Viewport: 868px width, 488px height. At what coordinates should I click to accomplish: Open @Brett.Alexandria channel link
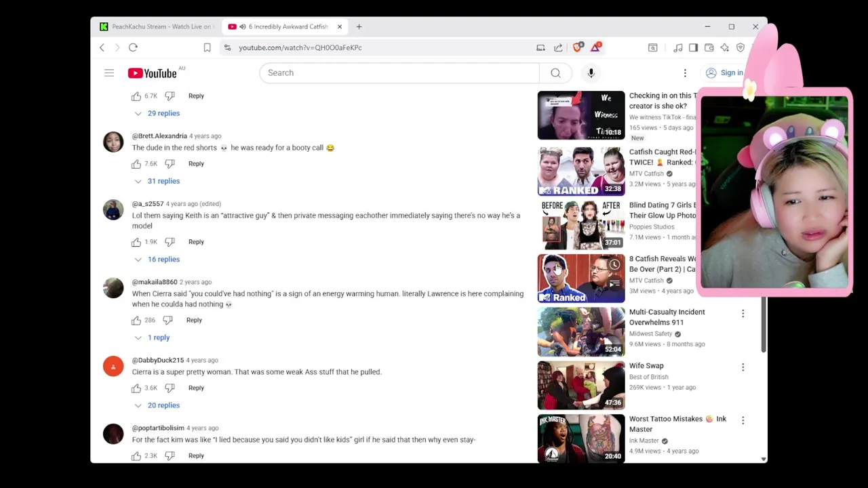click(159, 136)
